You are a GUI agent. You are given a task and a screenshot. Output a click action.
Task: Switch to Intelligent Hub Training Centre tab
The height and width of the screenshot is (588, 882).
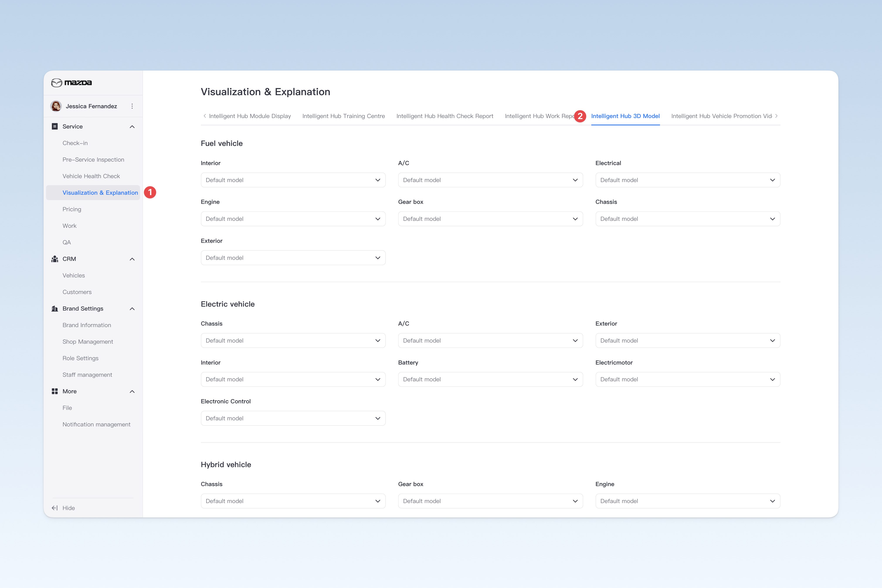point(344,116)
